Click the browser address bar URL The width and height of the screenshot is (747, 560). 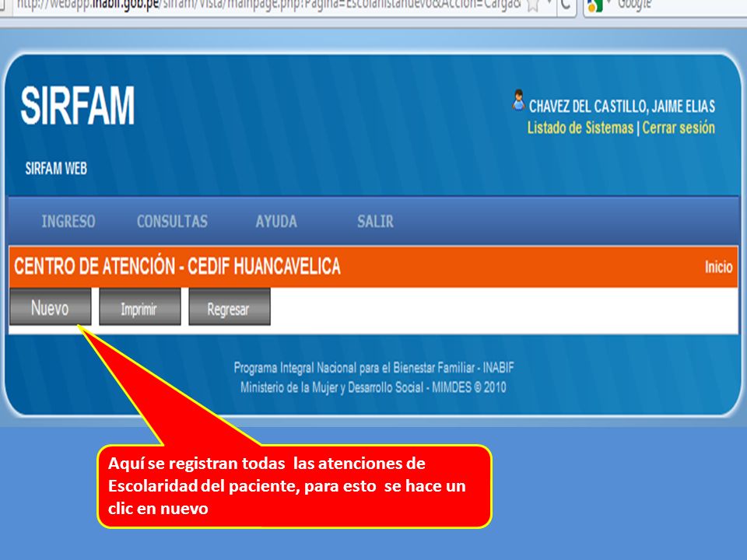tap(267, 5)
